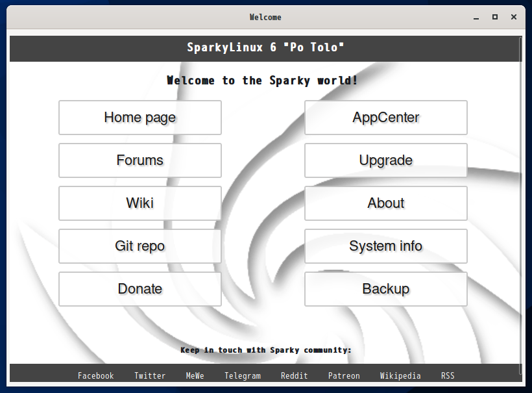Open the Home page button
The width and height of the screenshot is (532, 393).
coord(139,118)
